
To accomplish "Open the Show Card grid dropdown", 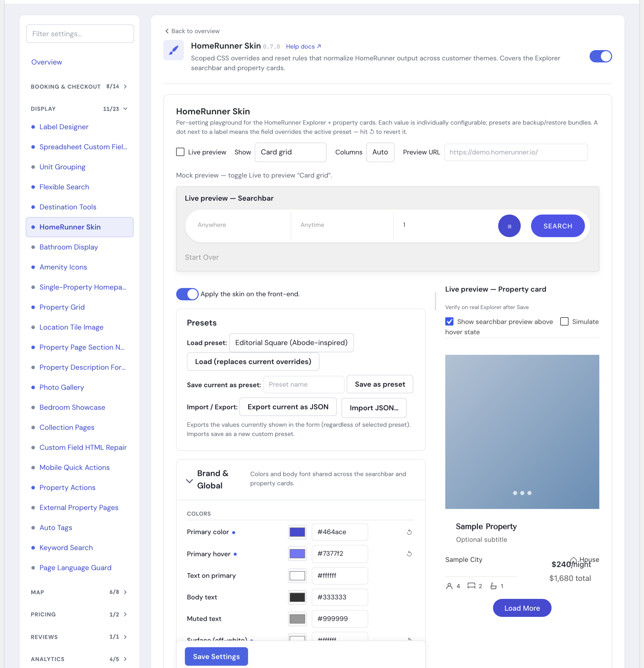I will pos(290,152).
